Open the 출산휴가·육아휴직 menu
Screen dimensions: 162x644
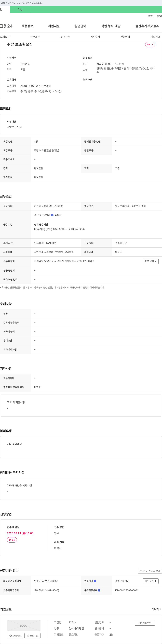[x=147, y=26]
